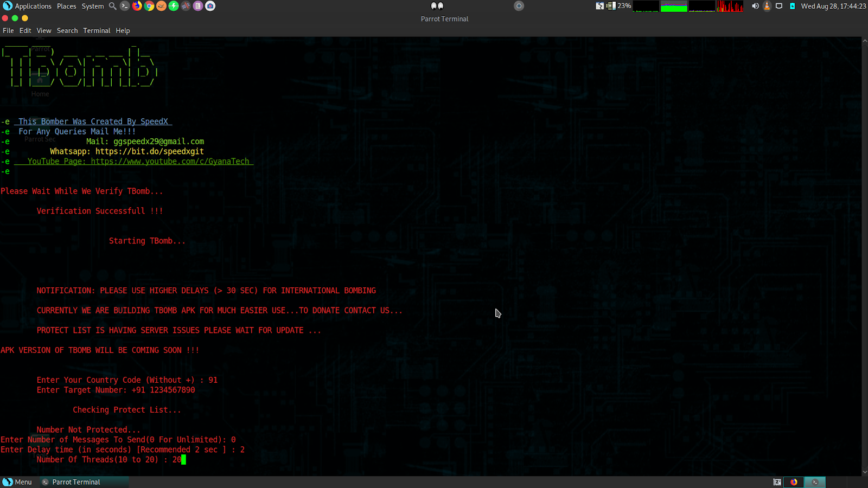Open the Terminal menu in the menubar
The height and width of the screenshot is (488, 868).
[97, 31]
